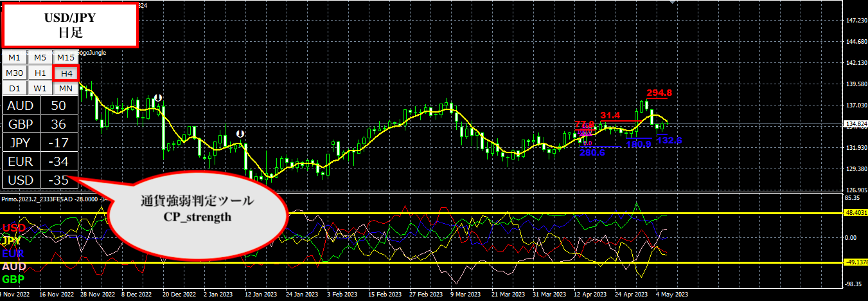Click the blue EUR indicator legend
This screenshot has width=868, height=301.
[13, 253]
